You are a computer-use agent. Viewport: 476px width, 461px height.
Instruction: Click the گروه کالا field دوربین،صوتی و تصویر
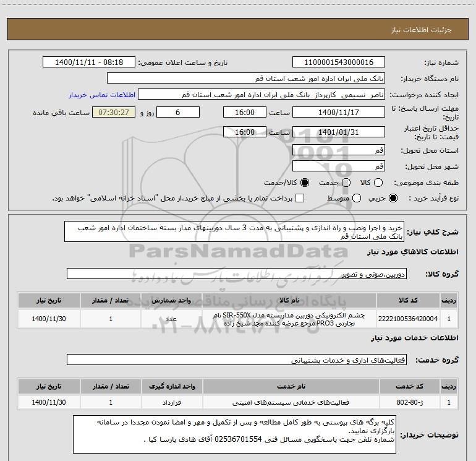237,274
